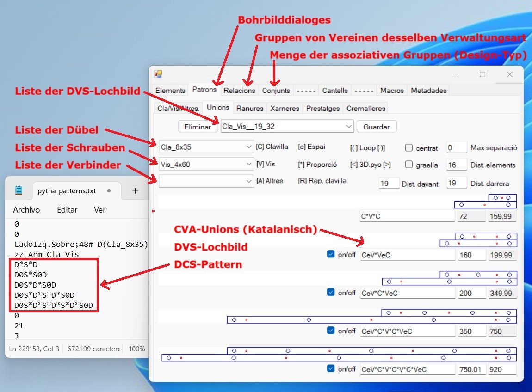Toggle the graella checkbox
Image resolution: width=532 pixels, height=392 pixels.
point(409,165)
